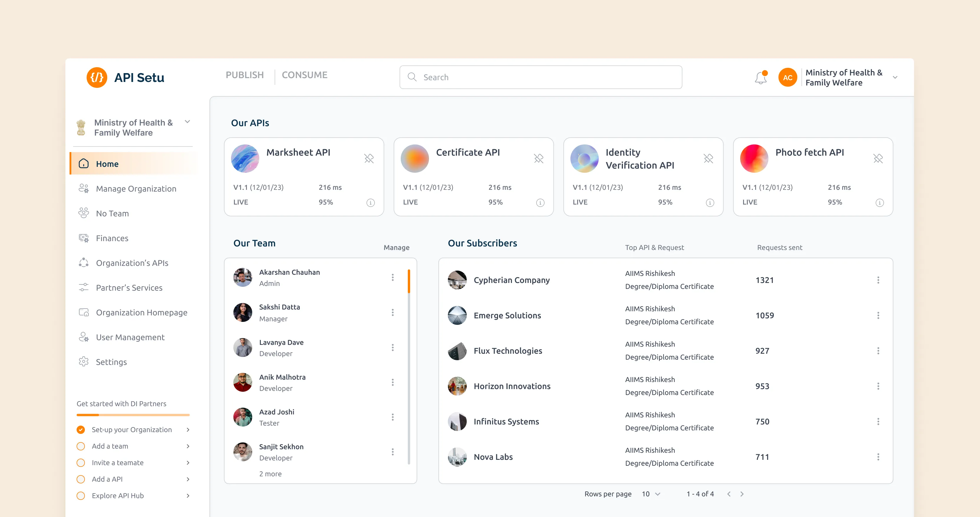
Task: Open Finances in the sidebar
Action: pos(112,238)
